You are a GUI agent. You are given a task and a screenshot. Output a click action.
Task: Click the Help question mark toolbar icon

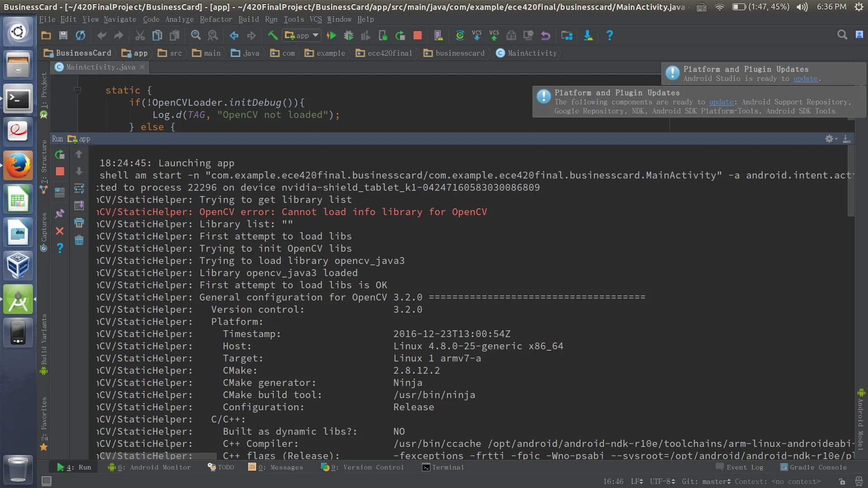[609, 35]
